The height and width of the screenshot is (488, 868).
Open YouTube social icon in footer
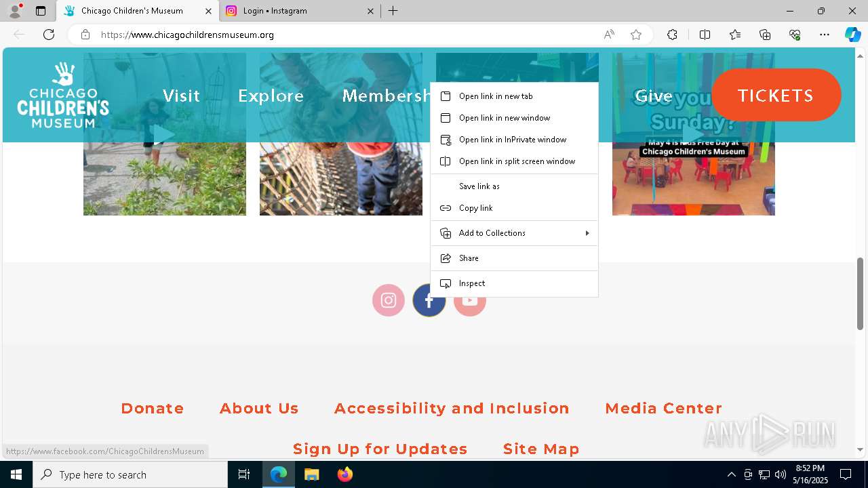click(470, 300)
